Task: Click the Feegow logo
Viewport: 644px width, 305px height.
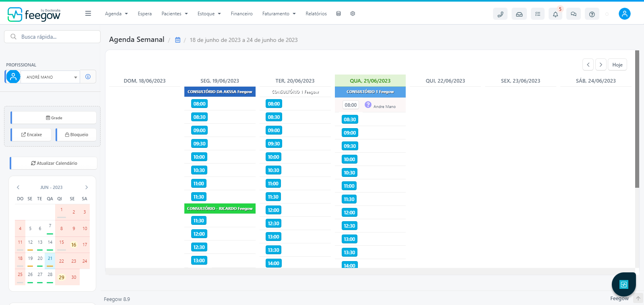Action: (34, 15)
